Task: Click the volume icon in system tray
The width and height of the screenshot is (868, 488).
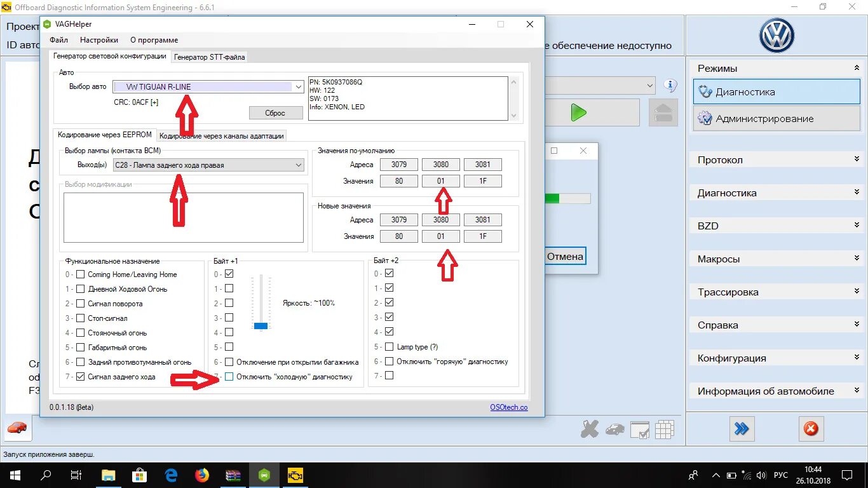Action: 761,475
